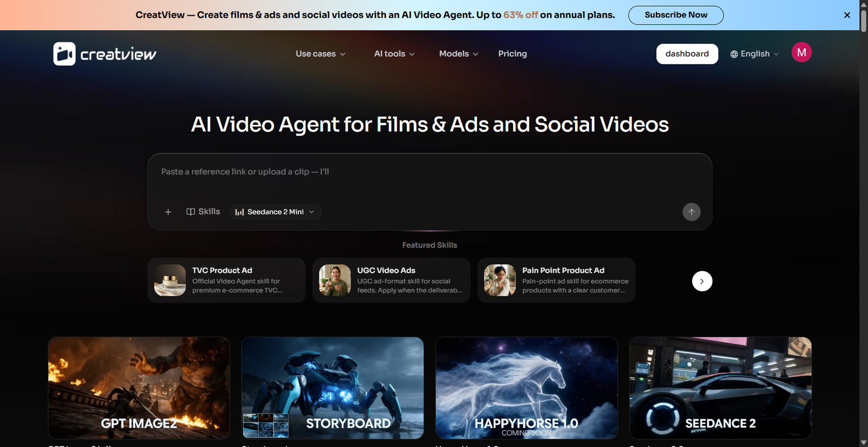Click the English dropdown chevron
This screenshot has width=868, height=447.
click(x=776, y=54)
